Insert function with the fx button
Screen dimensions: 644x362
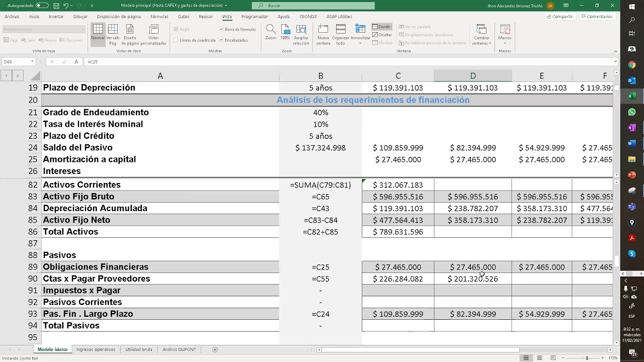pyautogui.click(x=76, y=61)
